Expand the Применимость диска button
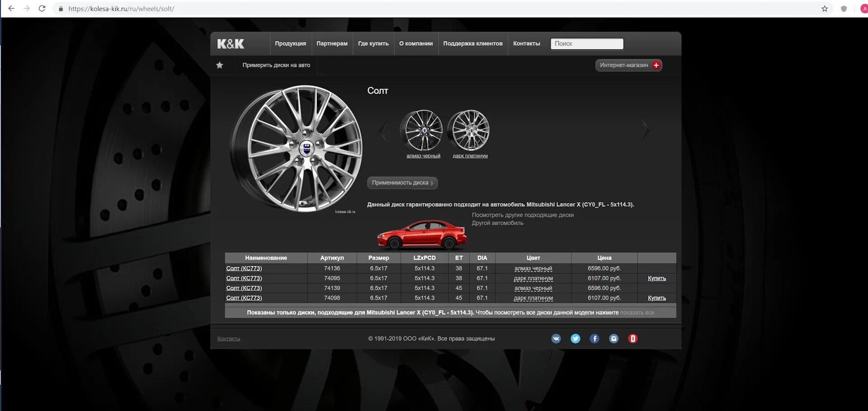 [402, 183]
